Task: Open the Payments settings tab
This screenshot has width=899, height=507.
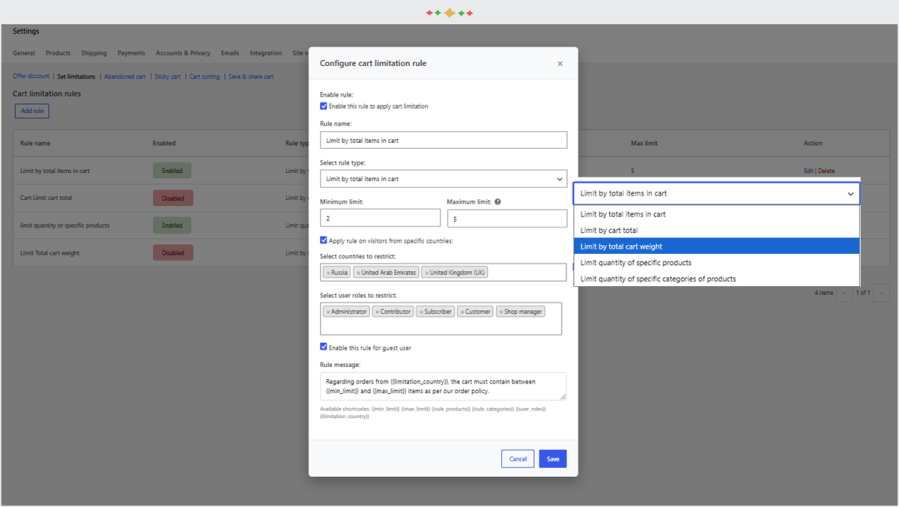Action: pyautogui.click(x=131, y=53)
